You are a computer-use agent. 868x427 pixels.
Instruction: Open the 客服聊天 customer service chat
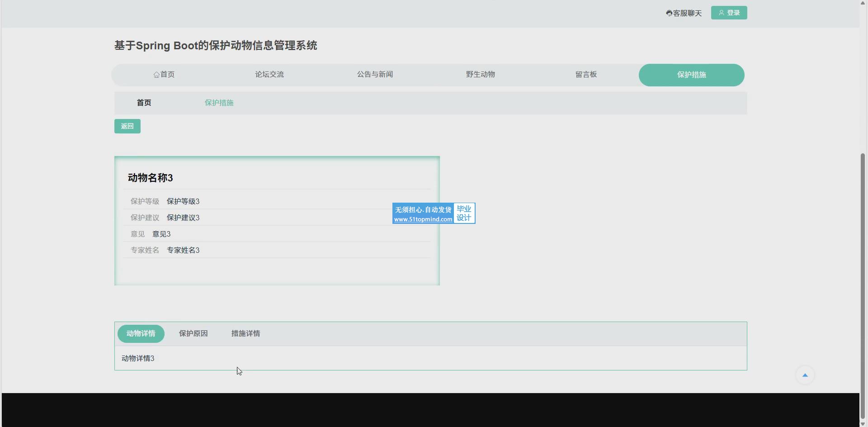point(684,13)
